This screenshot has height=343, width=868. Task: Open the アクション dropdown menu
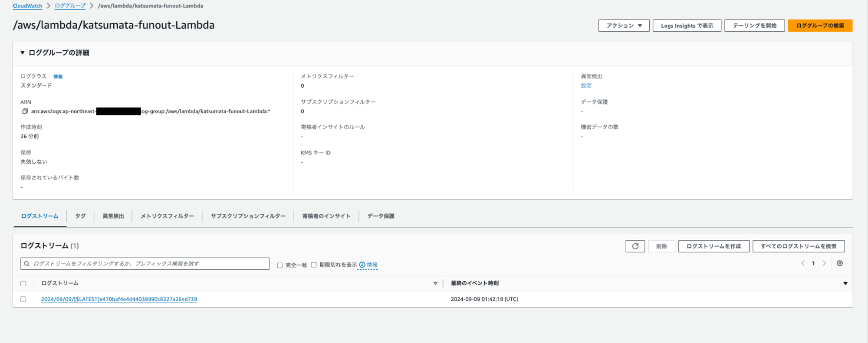[x=624, y=26]
